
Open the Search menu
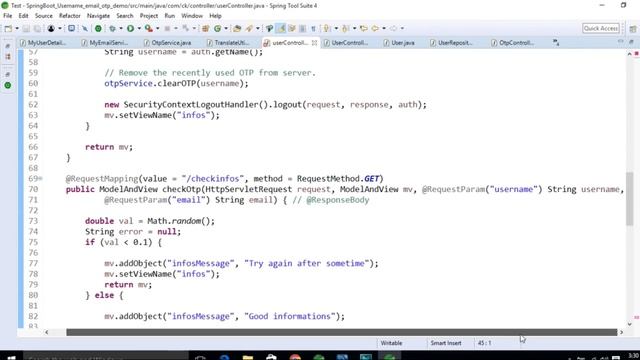(125, 16)
